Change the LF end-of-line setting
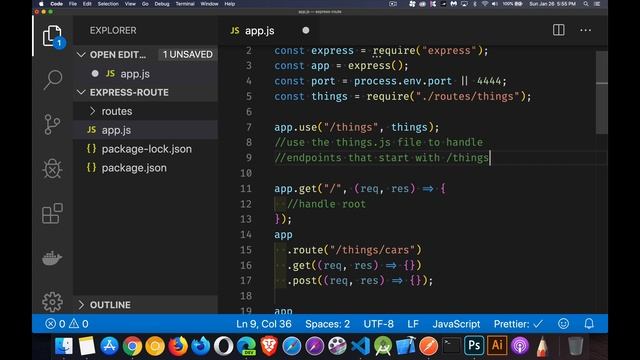This screenshot has width=640, height=360. coord(413,324)
